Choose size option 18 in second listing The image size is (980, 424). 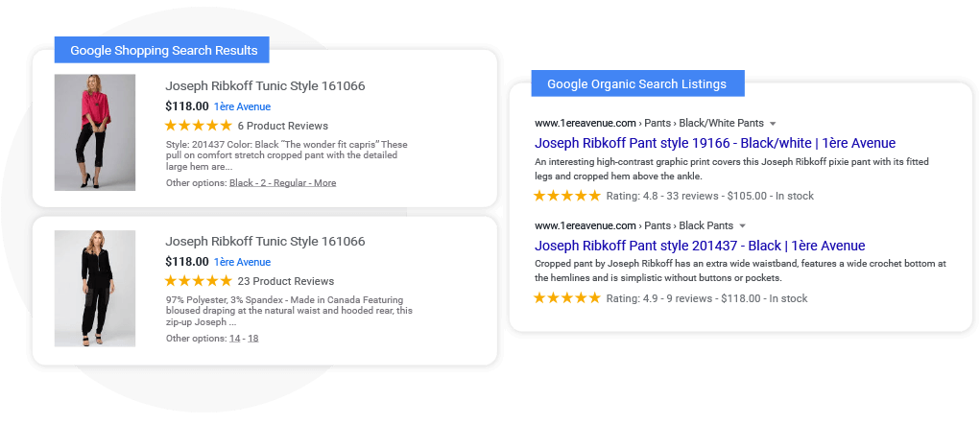pyautogui.click(x=253, y=339)
